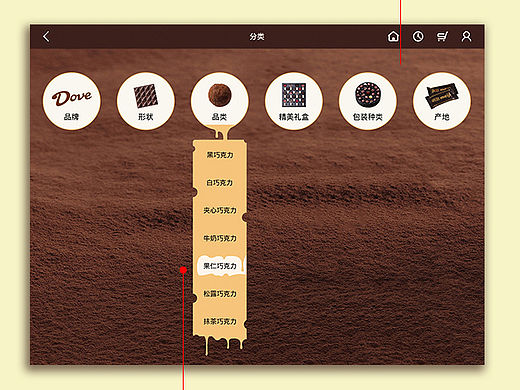Choose 牛奶巧克力 from the list
Viewport: 520px width, 390px height.
[220, 238]
